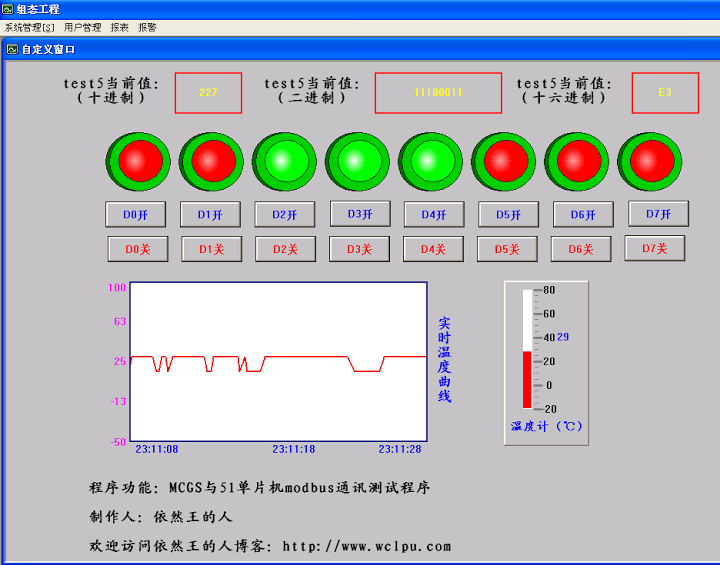This screenshot has height=565, width=720.
Task: Click the hexadecimal value field showing E3
Action: pyautogui.click(x=665, y=93)
